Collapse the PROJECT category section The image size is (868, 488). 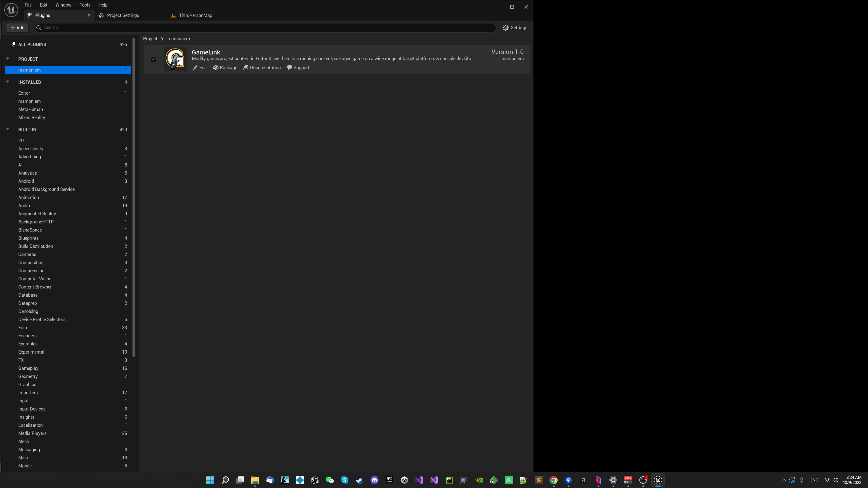coord(7,59)
